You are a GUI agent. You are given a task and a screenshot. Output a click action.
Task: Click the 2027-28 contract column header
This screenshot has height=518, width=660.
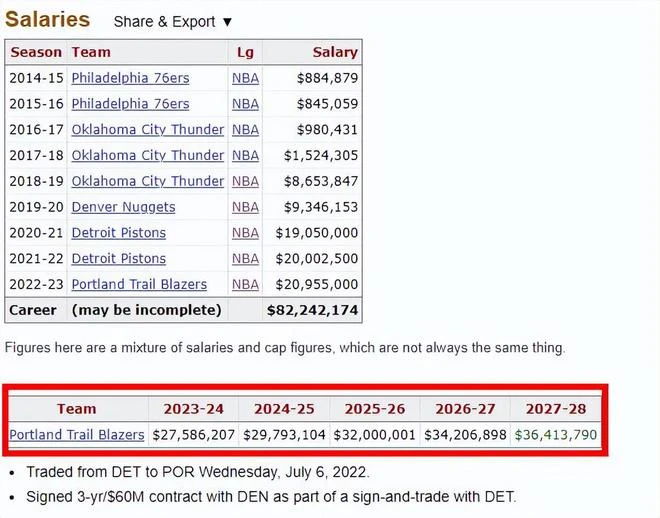[556, 409]
